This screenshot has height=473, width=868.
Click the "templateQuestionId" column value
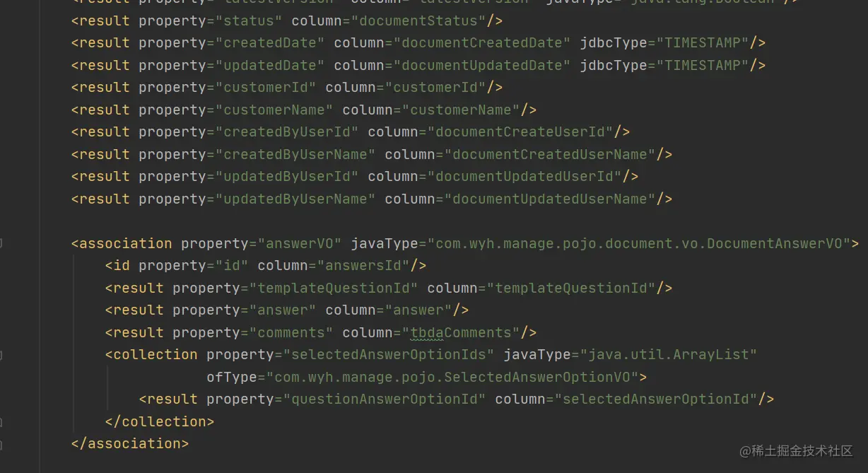coord(571,288)
